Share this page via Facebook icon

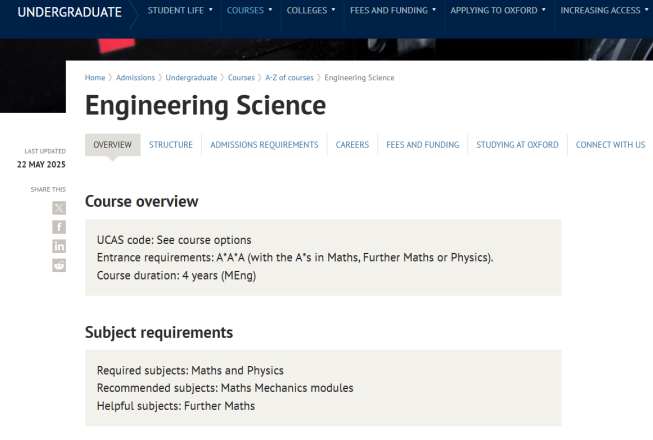coord(59,227)
